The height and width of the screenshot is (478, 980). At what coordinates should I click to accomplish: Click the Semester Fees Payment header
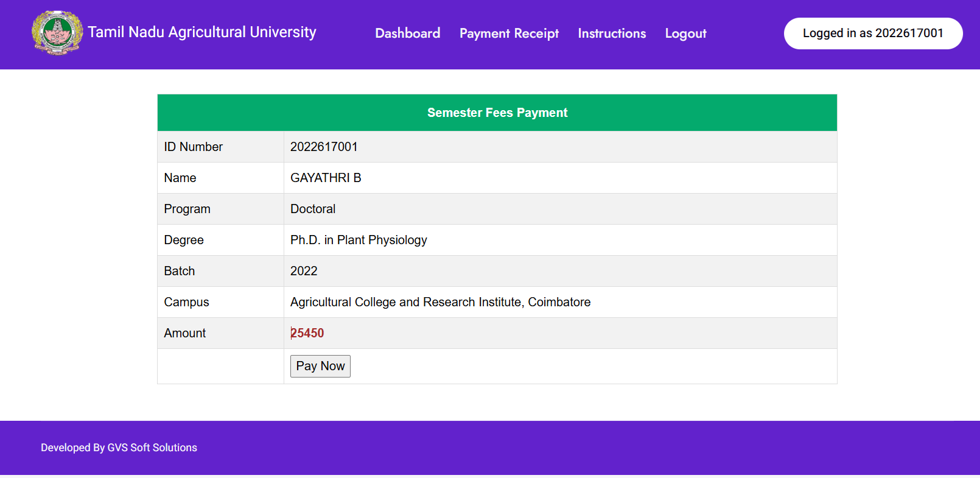pyautogui.click(x=497, y=113)
